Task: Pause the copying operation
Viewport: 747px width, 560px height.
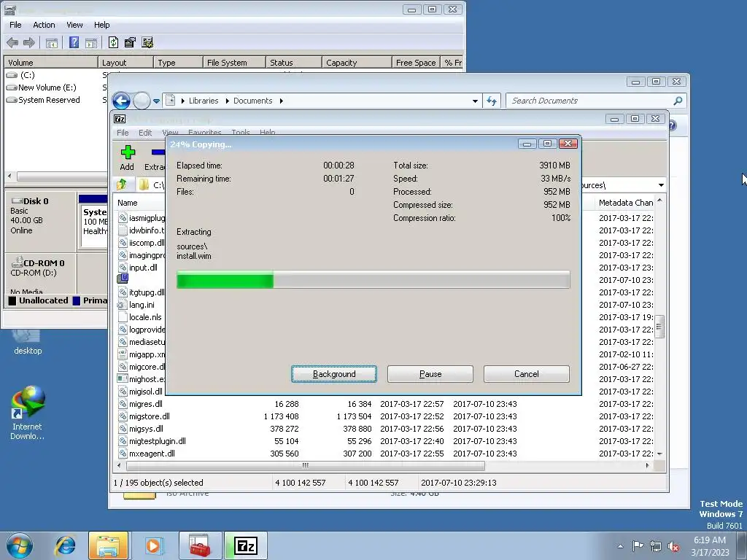Action: [430, 374]
